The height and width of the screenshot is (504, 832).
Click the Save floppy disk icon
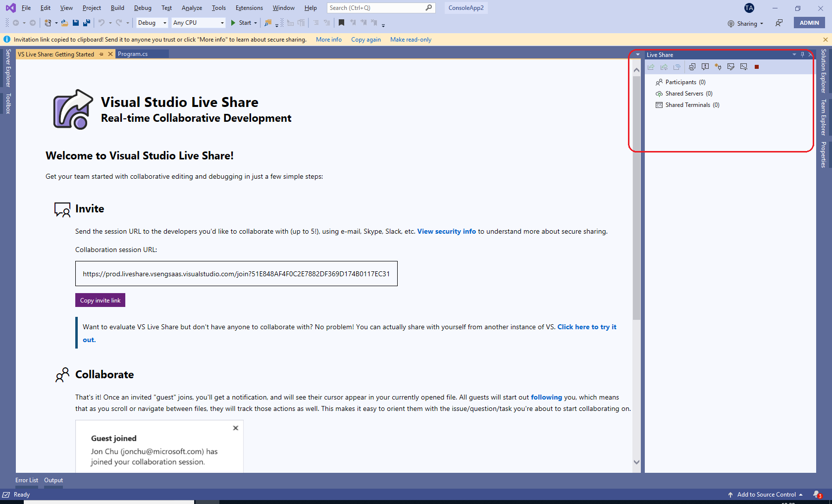76,23
